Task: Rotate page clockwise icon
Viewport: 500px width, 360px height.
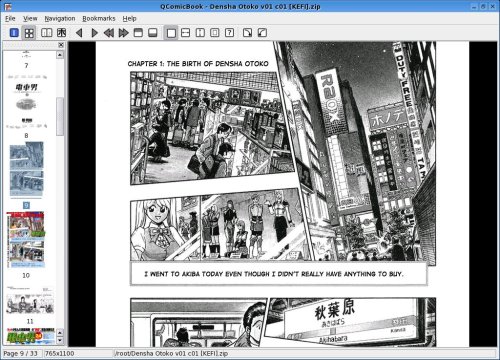Action: coord(247,33)
